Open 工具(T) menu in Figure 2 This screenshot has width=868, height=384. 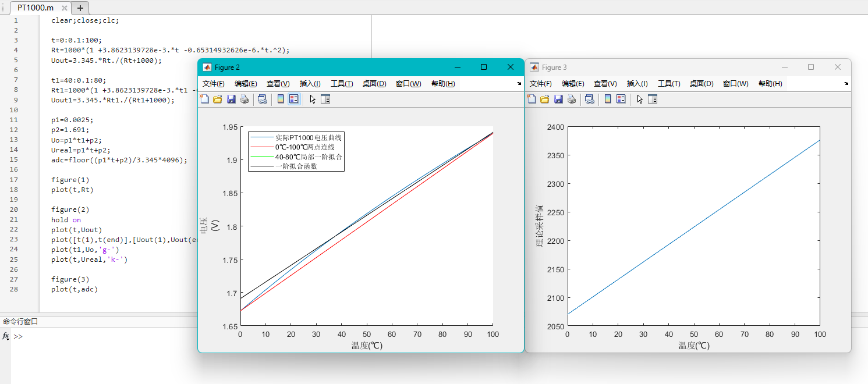click(x=342, y=84)
